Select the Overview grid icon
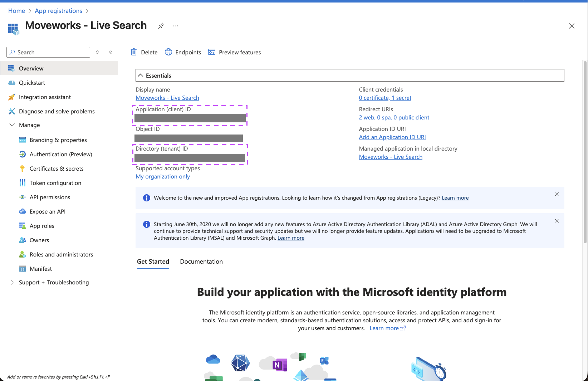 coord(11,68)
